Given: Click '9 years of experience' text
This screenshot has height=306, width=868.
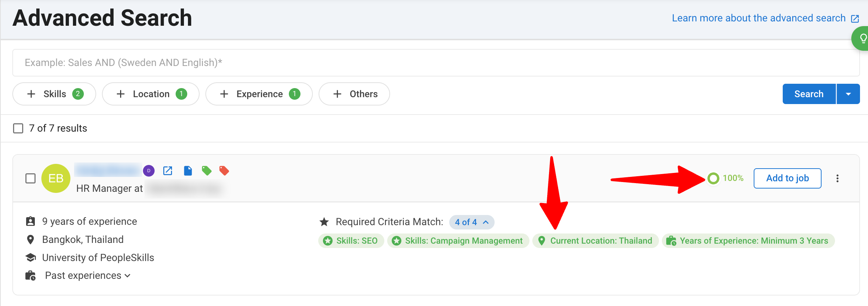Looking at the screenshot, I should pyautogui.click(x=90, y=222).
